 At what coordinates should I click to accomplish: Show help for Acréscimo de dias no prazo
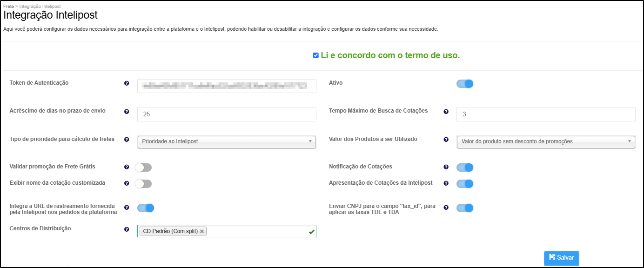pyautogui.click(x=127, y=112)
